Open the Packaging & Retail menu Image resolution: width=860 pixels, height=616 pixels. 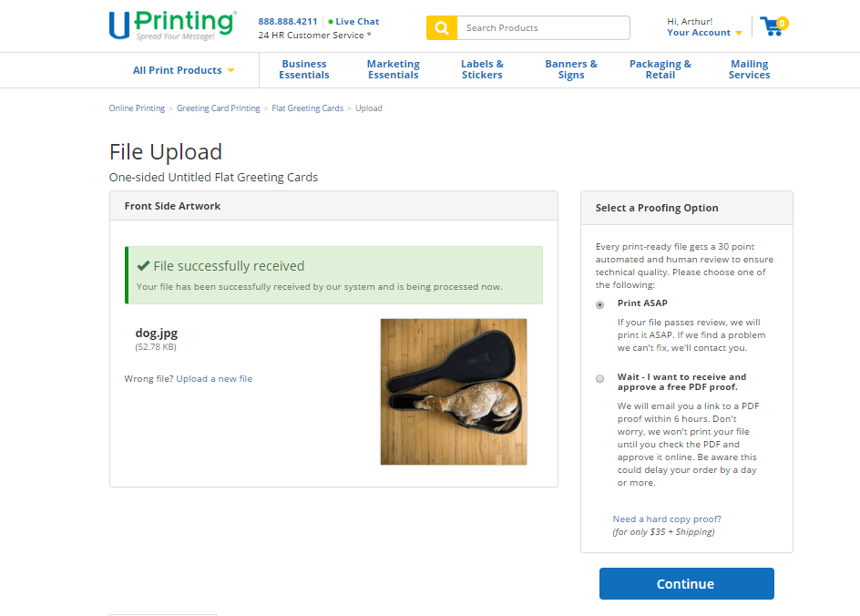tap(660, 69)
